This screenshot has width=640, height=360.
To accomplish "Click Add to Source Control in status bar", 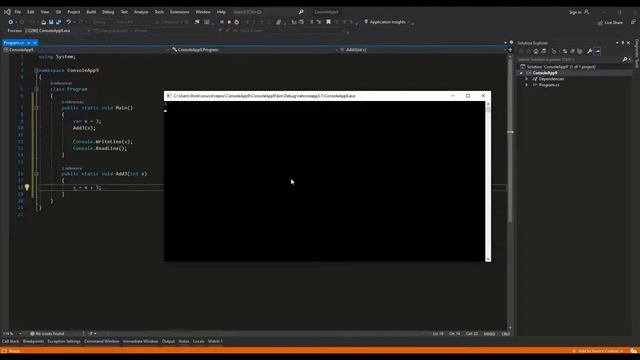I will click(x=598, y=351).
